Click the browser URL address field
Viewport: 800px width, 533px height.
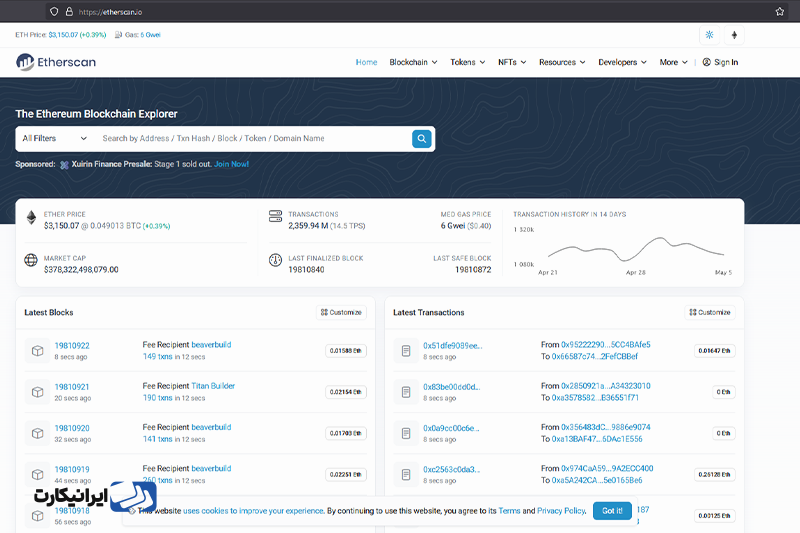[x=418, y=11]
